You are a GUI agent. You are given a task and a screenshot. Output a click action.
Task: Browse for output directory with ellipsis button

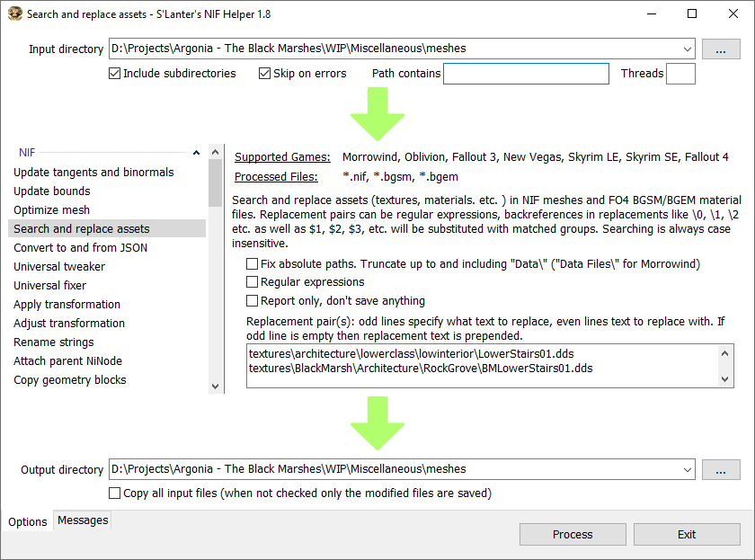coord(720,469)
